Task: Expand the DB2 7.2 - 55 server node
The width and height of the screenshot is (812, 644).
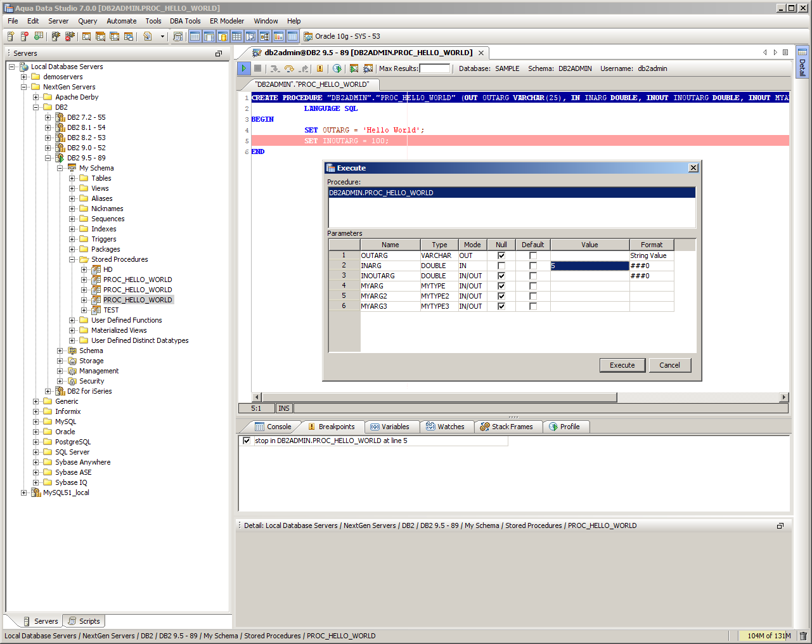Action: point(48,117)
